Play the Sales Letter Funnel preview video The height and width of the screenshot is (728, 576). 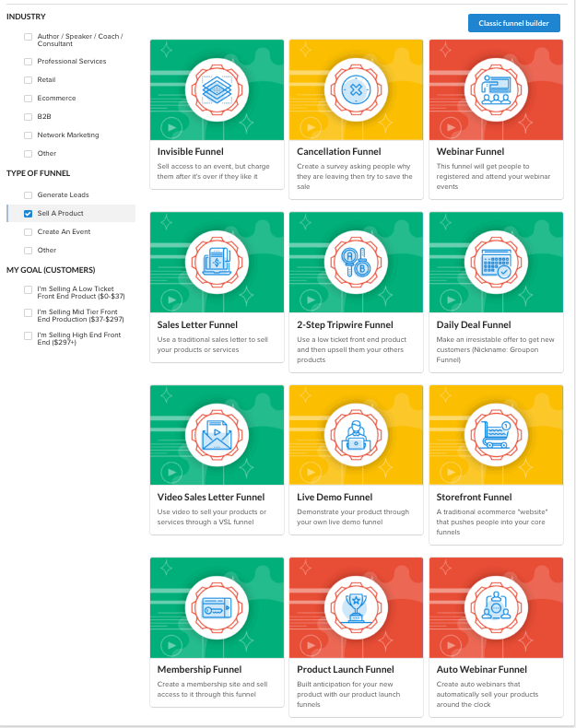171,299
